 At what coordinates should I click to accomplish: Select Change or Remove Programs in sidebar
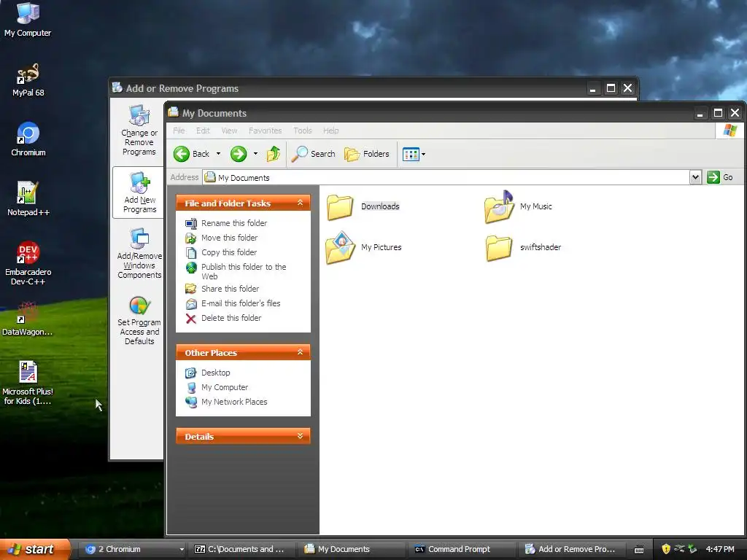139,131
